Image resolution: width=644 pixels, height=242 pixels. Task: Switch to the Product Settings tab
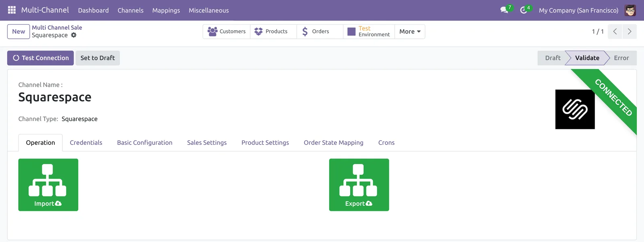click(265, 143)
